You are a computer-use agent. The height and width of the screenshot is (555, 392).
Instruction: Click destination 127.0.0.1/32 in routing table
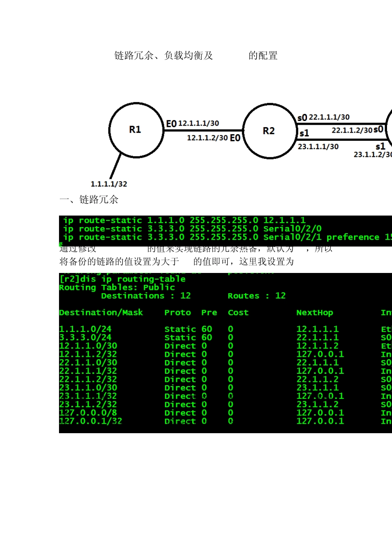[x=91, y=421]
